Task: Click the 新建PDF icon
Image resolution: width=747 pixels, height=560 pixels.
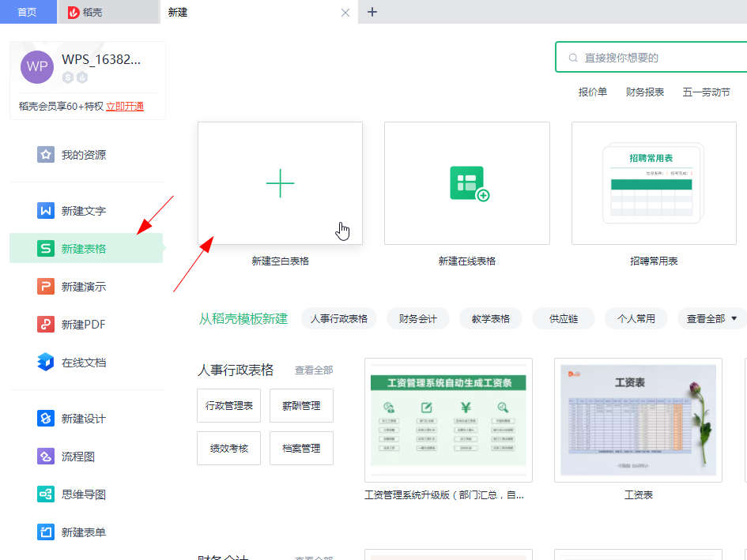Action: [x=46, y=325]
